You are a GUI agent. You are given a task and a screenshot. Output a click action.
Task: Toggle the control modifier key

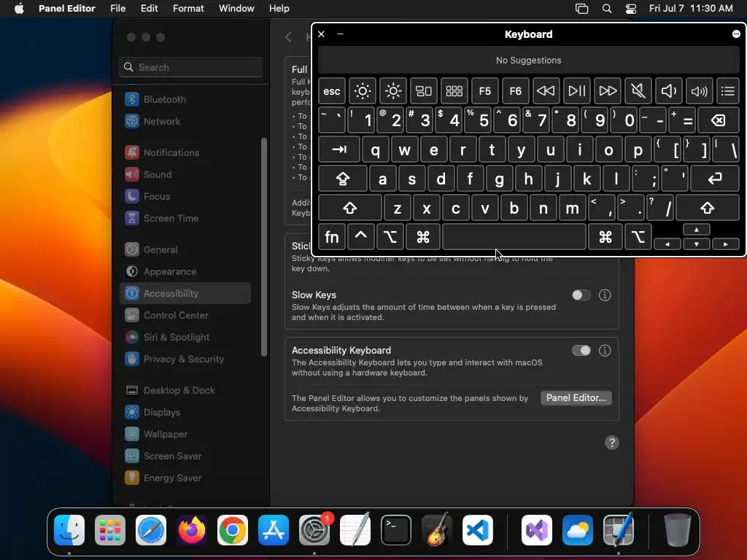click(360, 237)
